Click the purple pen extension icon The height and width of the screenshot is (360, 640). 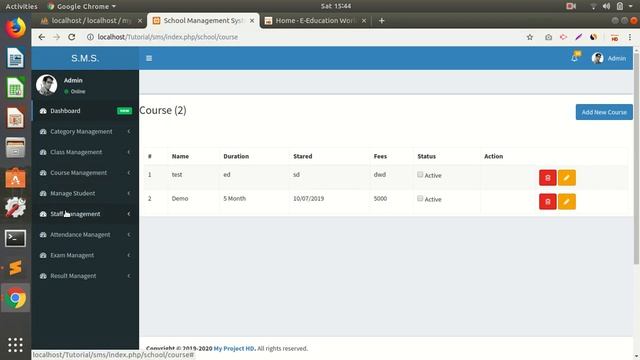coord(578,37)
